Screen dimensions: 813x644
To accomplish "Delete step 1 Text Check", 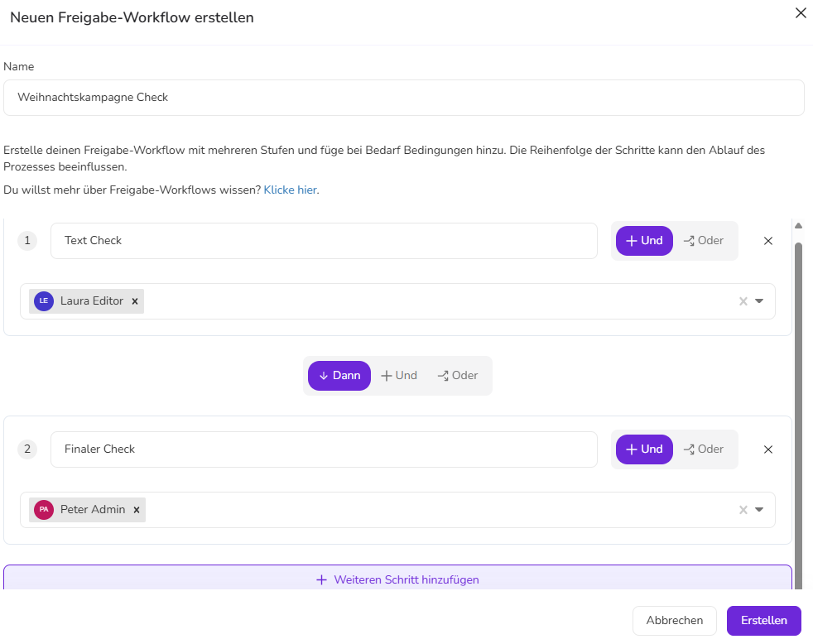I will [x=767, y=241].
